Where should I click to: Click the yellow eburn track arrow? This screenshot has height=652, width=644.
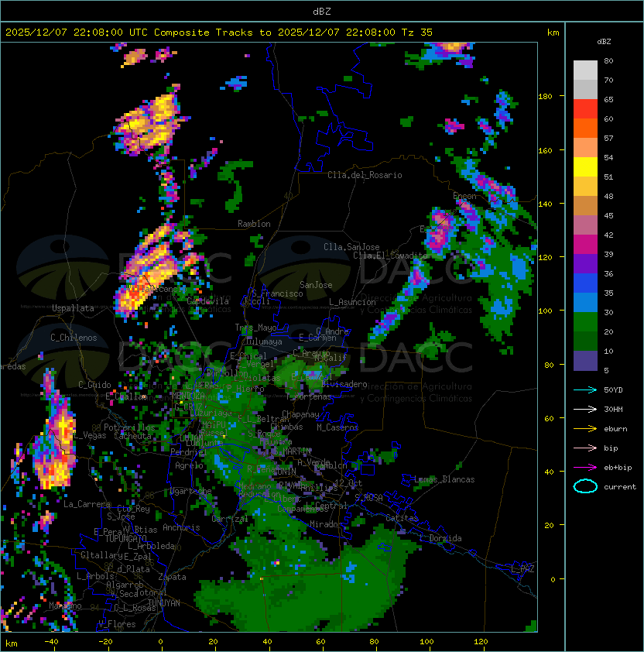(585, 429)
